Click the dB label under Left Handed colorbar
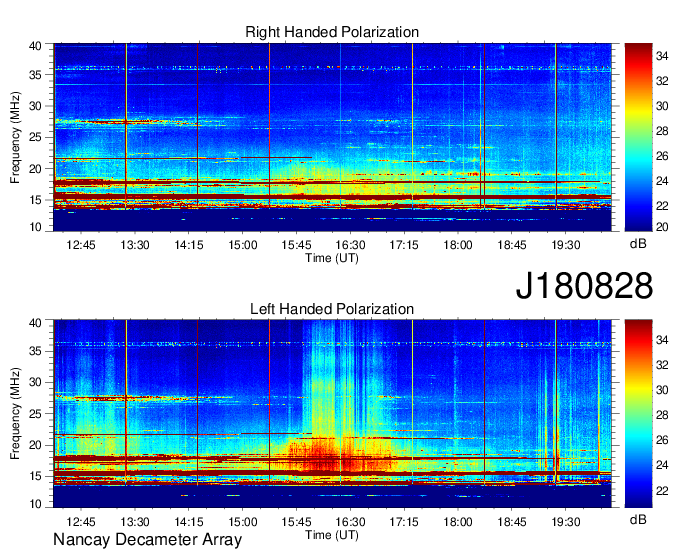The height and width of the screenshot is (552, 680). (638, 519)
